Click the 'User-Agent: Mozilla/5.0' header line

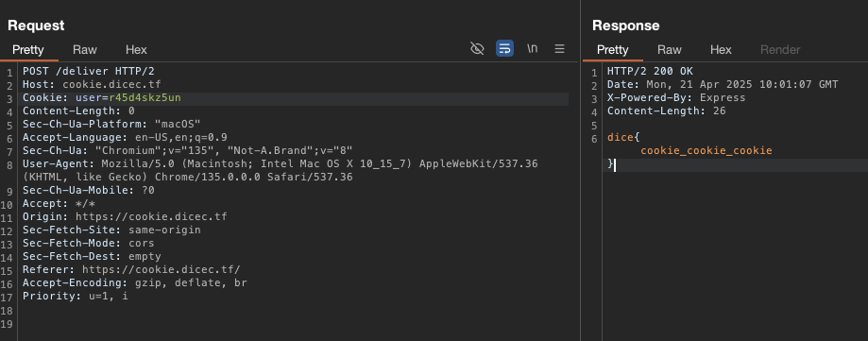[281, 163]
